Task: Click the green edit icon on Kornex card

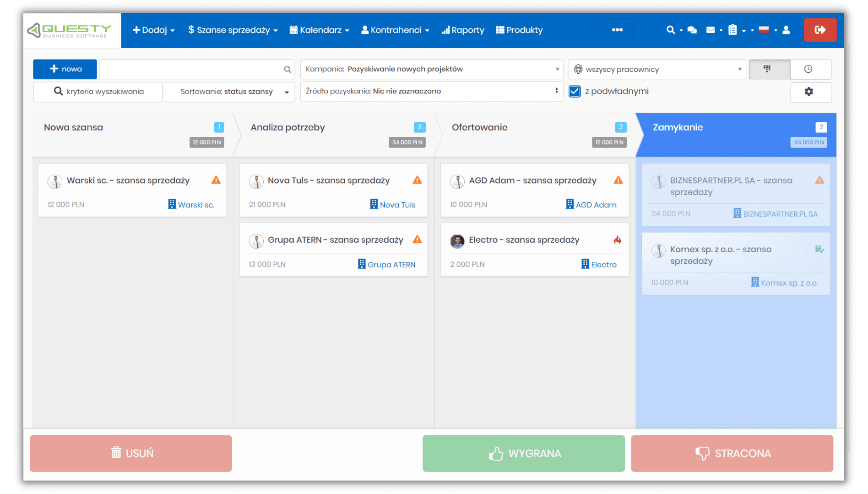Action: coord(819,250)
